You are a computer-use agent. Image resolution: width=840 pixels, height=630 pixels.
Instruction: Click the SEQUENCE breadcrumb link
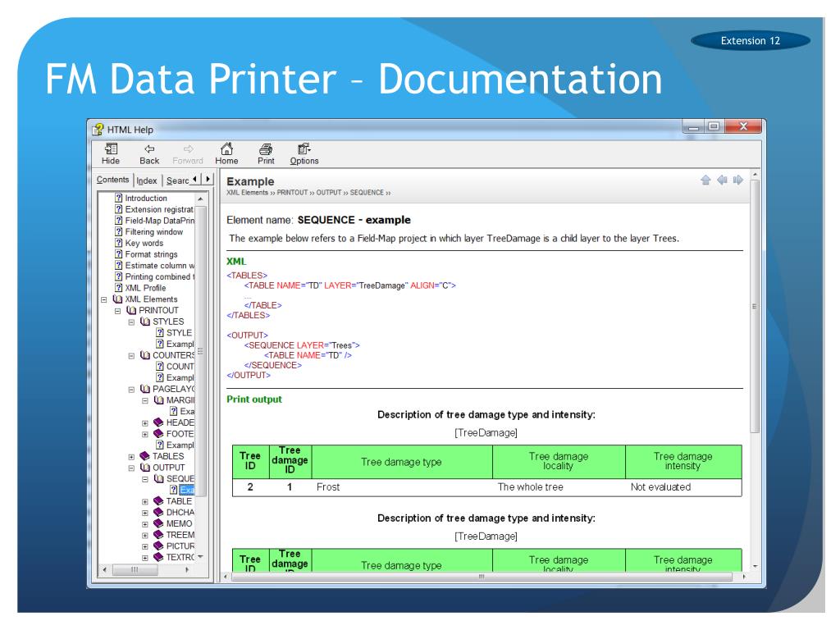click(x=367, y=193)
